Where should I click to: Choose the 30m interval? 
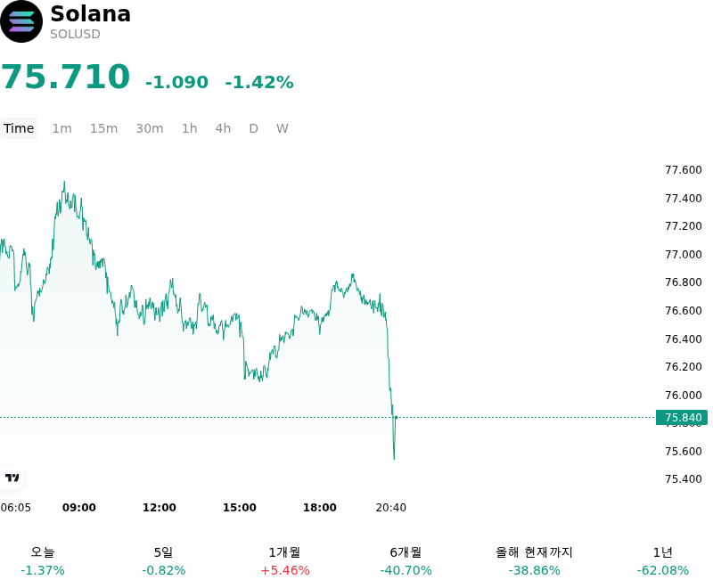pos(150,128)
